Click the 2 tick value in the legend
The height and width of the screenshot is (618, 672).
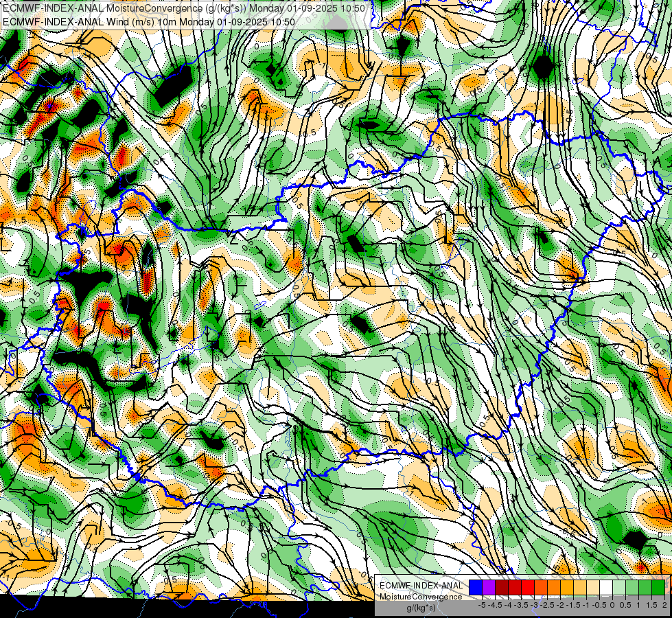point(664,605)
